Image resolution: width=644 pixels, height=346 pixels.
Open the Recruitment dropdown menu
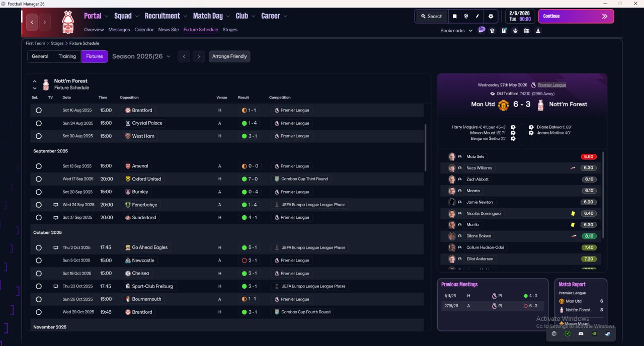coord(166,16)
